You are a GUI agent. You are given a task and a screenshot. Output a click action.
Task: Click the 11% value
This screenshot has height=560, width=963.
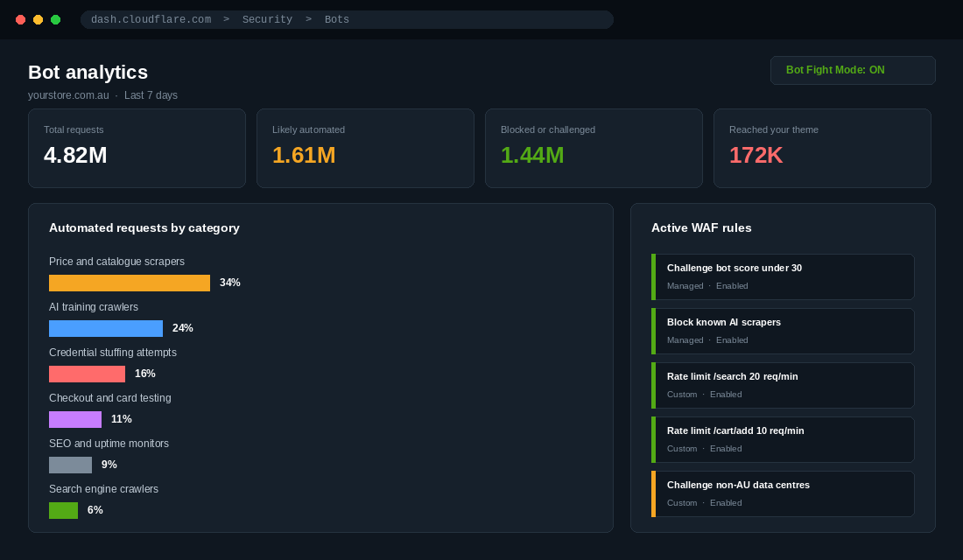(x=121, y=419)
